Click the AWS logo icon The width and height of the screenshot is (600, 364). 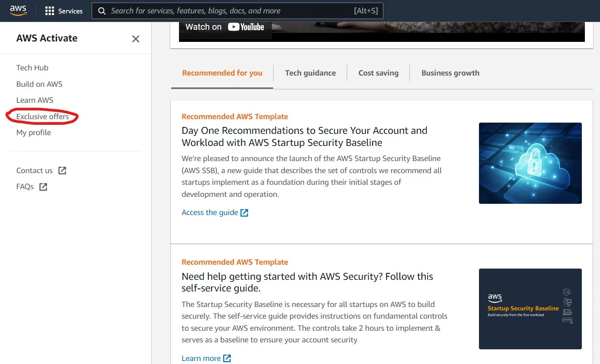(18, 10)
